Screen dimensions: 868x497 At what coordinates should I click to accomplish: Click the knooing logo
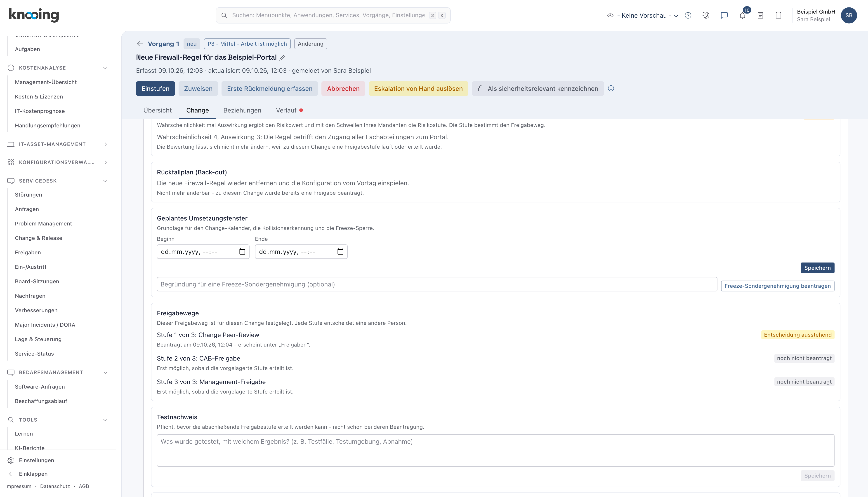[x=34, y=15]
